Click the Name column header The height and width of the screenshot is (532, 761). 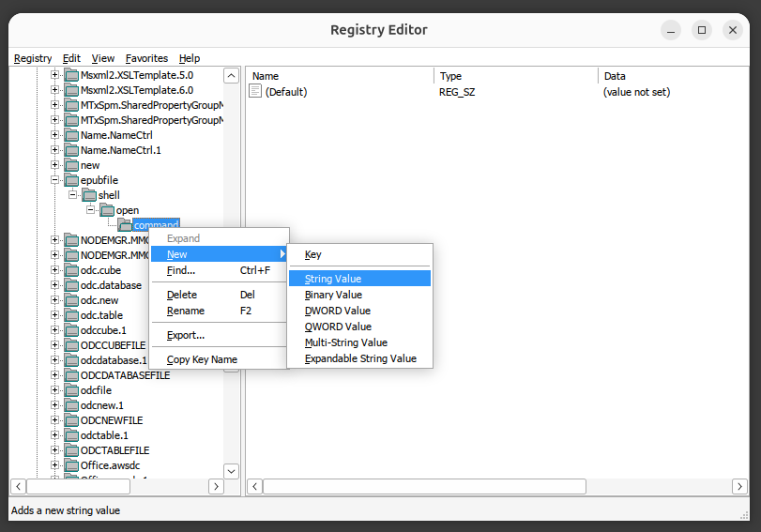point(340,76)
